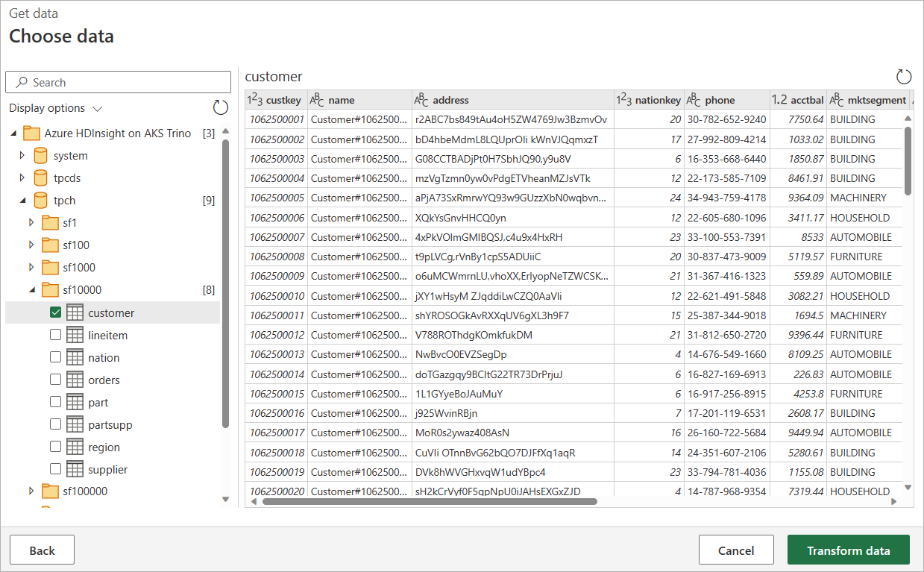Expand the tpcds database node
This screenshot has height=572, width=924.
point(22,178)
